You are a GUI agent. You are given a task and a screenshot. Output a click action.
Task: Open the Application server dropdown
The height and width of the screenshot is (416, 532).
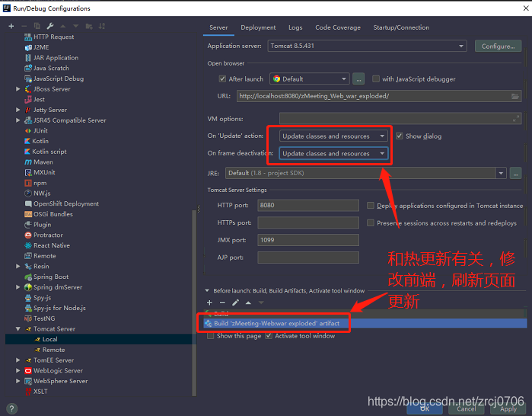coord(367,46)
